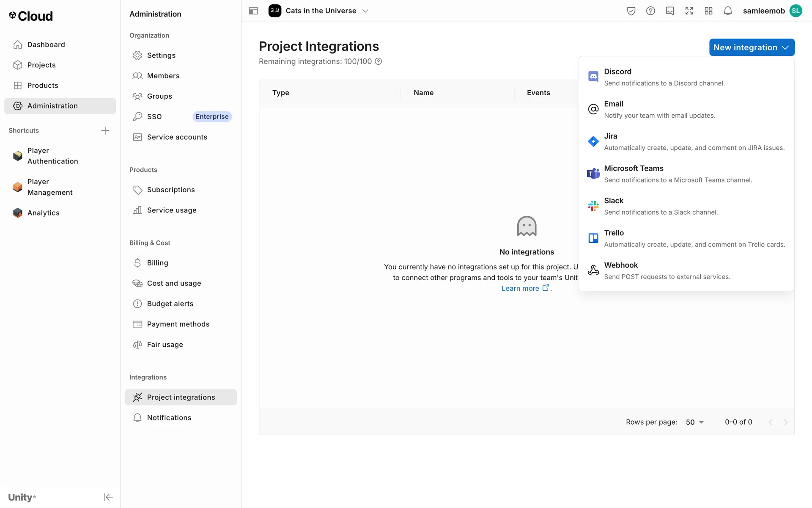Open Rows per page 50 dropdown
812x508 pixels.
(x=695, y=422)
